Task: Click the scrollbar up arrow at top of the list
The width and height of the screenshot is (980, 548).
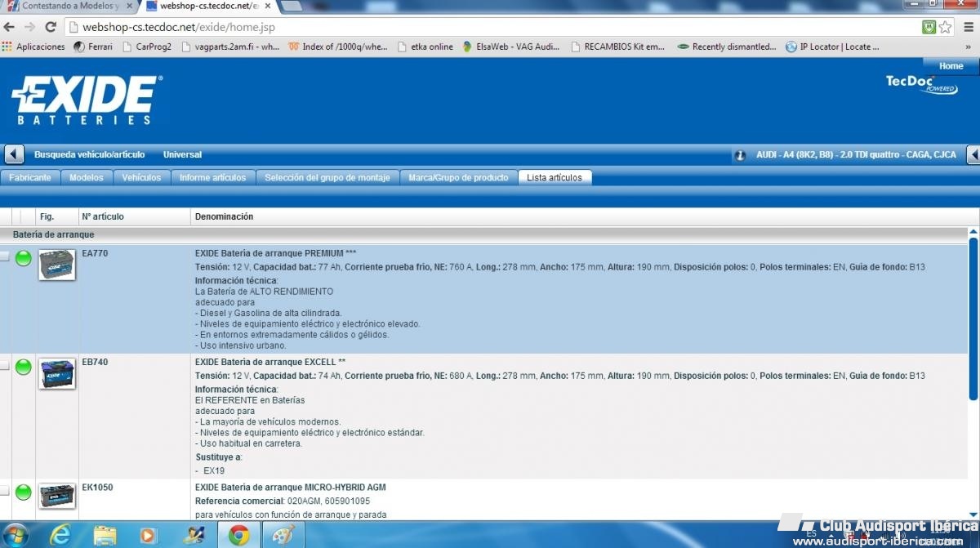Action: point(973,233)
